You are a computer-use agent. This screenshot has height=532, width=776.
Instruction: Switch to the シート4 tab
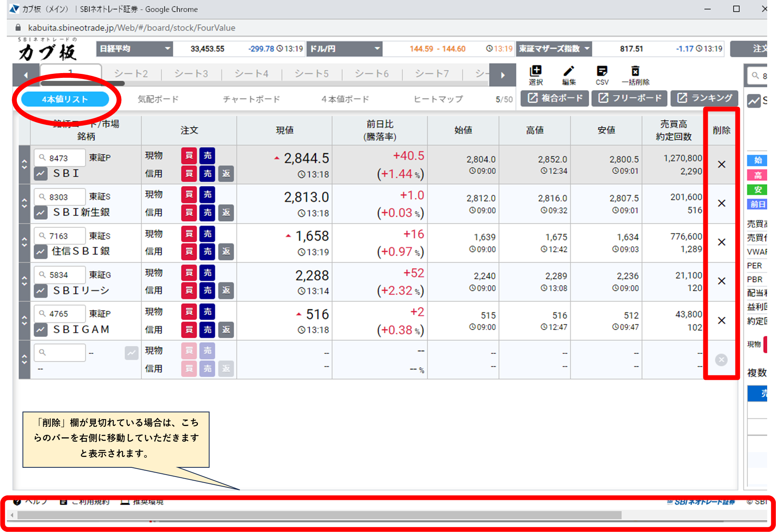[x=251, y=73]
